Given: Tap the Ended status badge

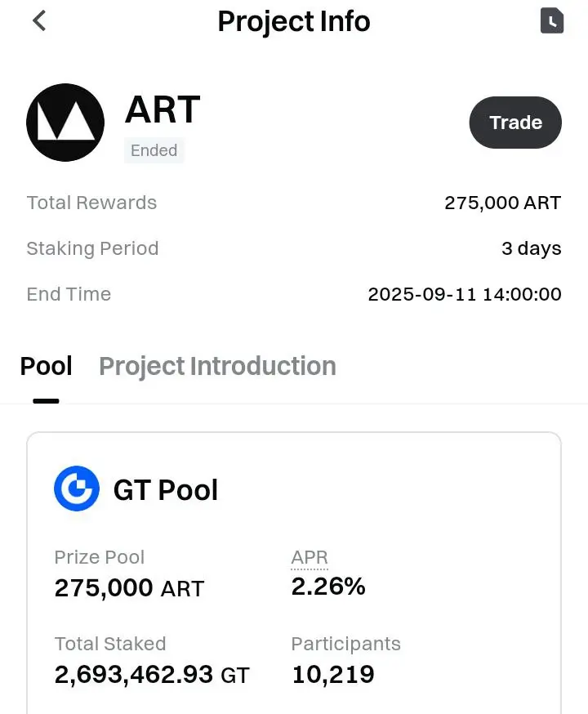Looking at the screenshot, I should click(x=154, y=150).
